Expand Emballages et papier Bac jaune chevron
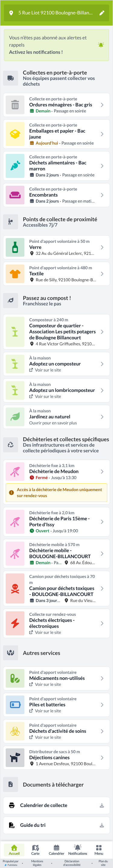 102,134
